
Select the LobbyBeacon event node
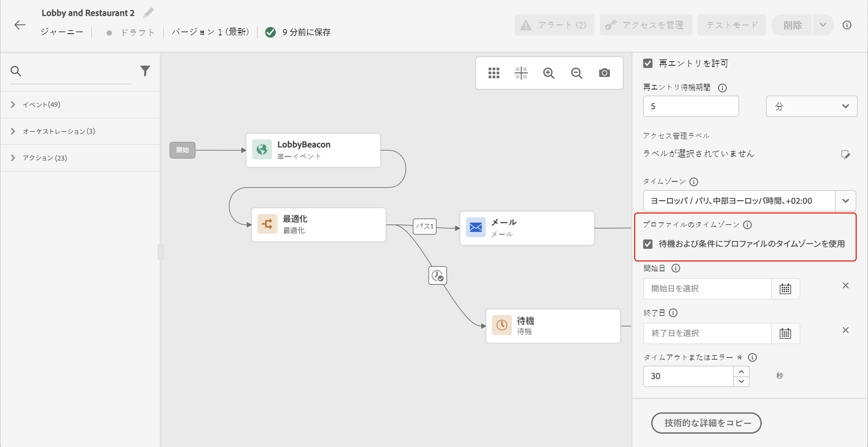[x=313, y=150]
